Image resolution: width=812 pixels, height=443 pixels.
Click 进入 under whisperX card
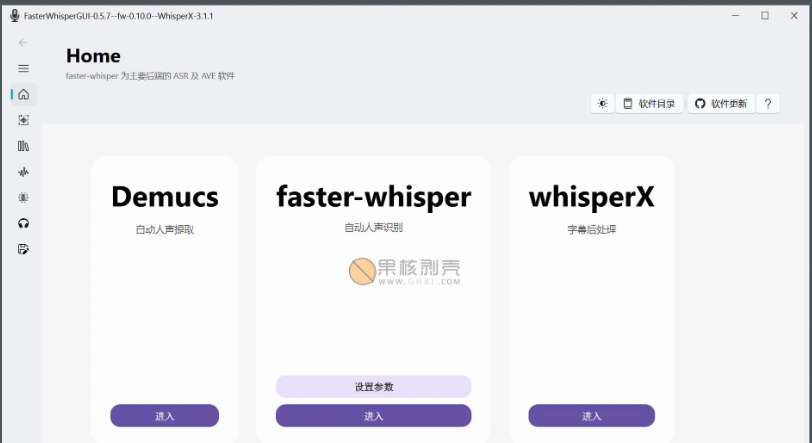tap(591, 416)
